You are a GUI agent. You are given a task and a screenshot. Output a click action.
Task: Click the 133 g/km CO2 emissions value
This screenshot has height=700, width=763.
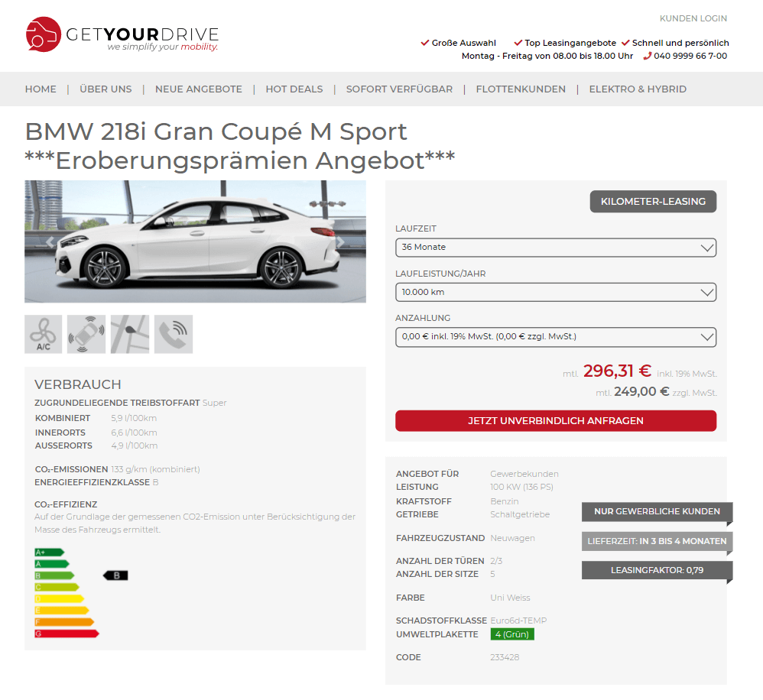155,469
